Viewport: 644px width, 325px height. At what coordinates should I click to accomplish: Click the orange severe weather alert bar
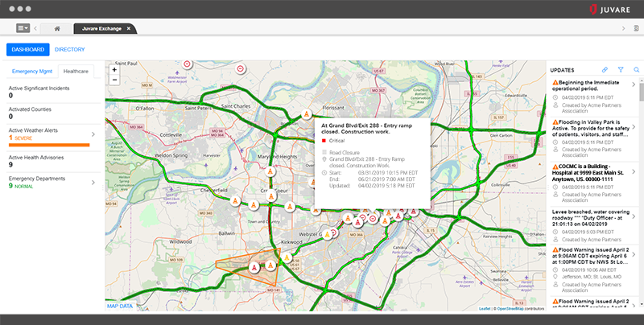click(49, 145)
